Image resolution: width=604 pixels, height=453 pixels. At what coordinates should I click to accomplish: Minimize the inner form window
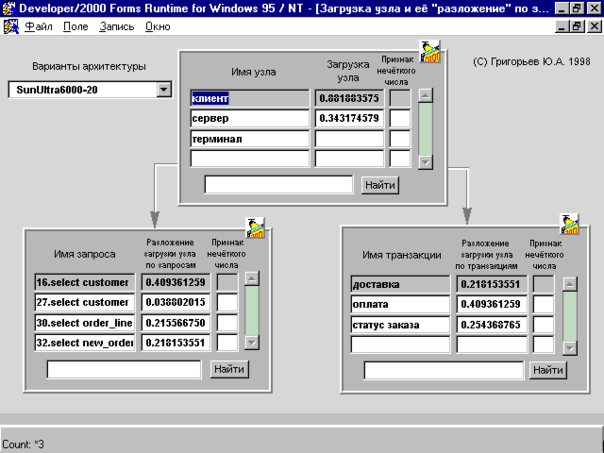(563, 27)
